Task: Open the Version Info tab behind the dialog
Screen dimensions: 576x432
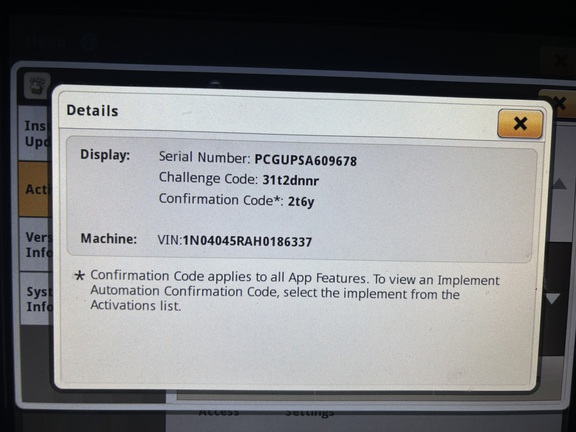Action: click(36, 245)
